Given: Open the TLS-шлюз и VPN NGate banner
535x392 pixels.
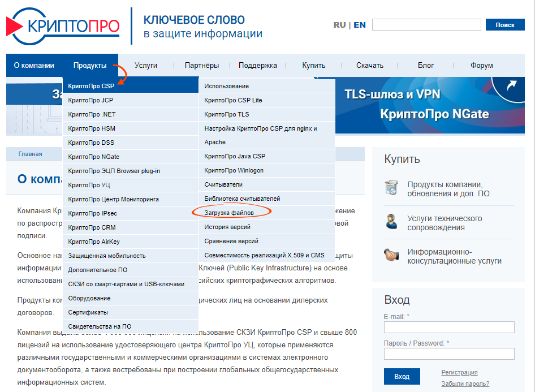Looking at the screenshot, I should click(430, 105).
